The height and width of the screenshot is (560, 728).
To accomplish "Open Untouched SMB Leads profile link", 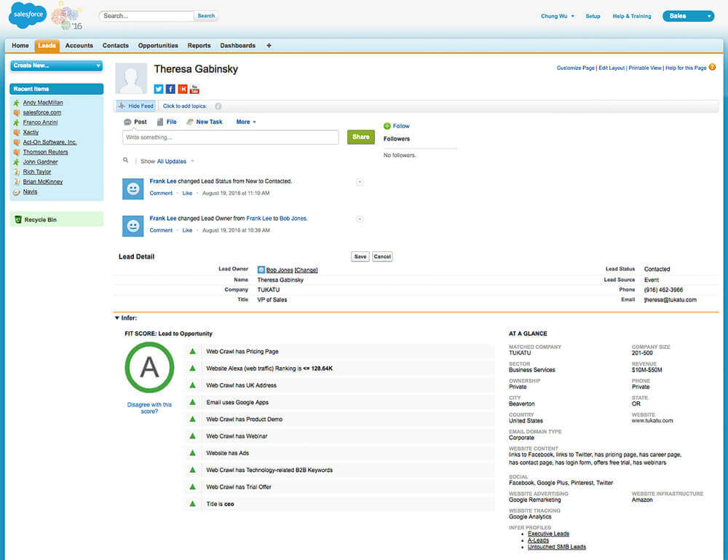I will (557, 547).
